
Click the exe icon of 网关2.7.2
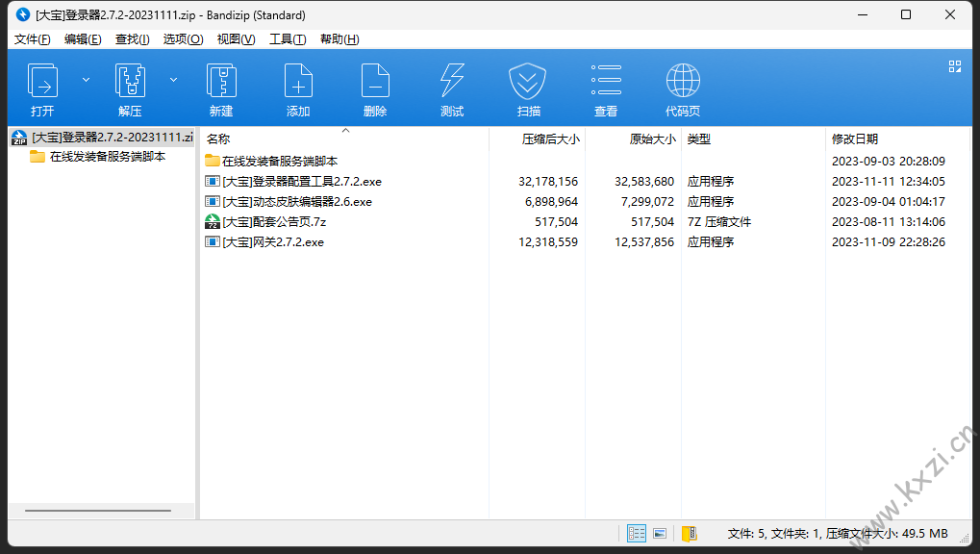click(x=213, y=241)
